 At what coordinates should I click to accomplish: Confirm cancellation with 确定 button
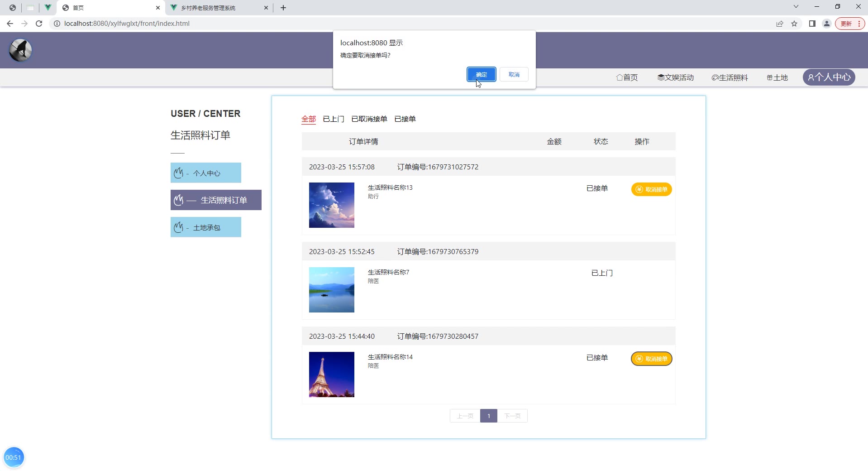pyautogui.click(x=481, y=74)
